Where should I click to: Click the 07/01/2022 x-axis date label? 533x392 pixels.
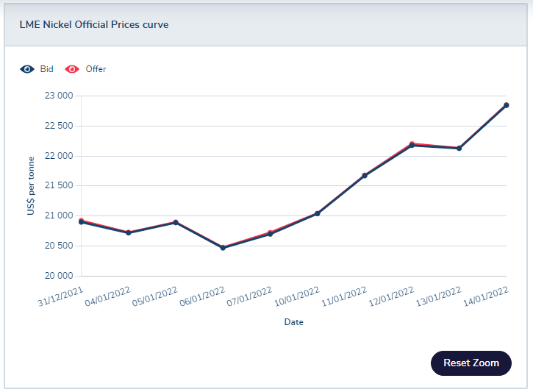[249, 296]
